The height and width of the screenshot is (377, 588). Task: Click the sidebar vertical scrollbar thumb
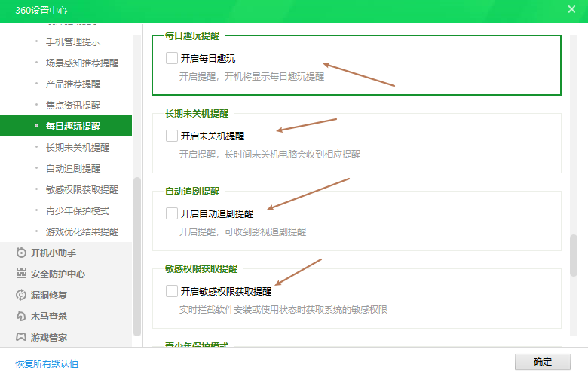click(137, 256)
